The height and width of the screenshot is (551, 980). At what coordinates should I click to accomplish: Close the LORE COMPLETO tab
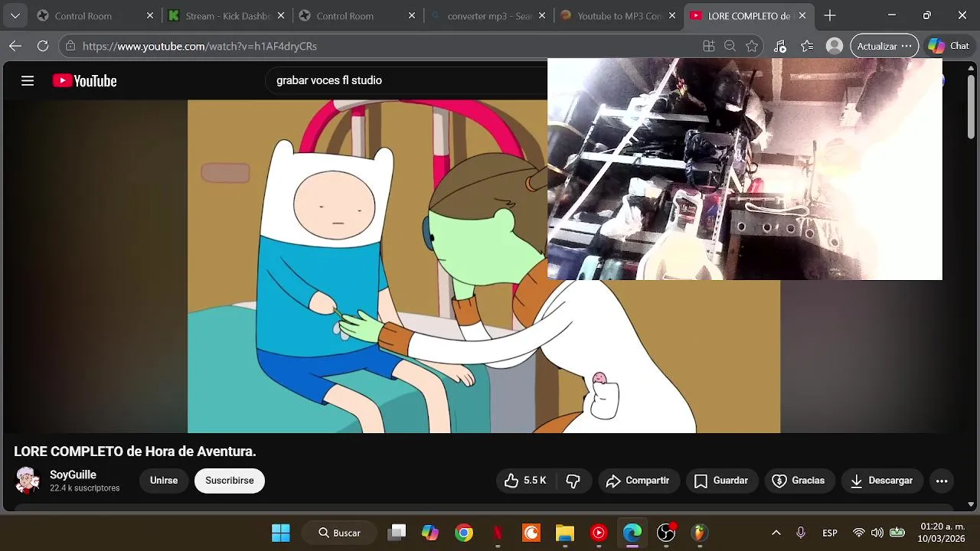[802, 15]
